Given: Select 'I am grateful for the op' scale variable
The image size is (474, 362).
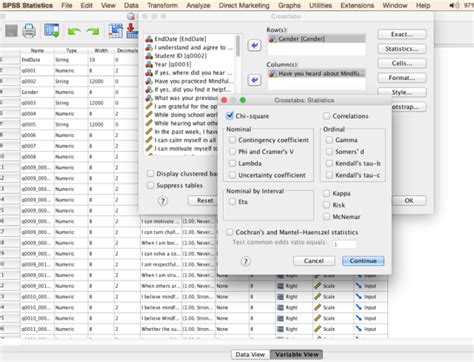Looking at the screenshot, I should point(182,106).
